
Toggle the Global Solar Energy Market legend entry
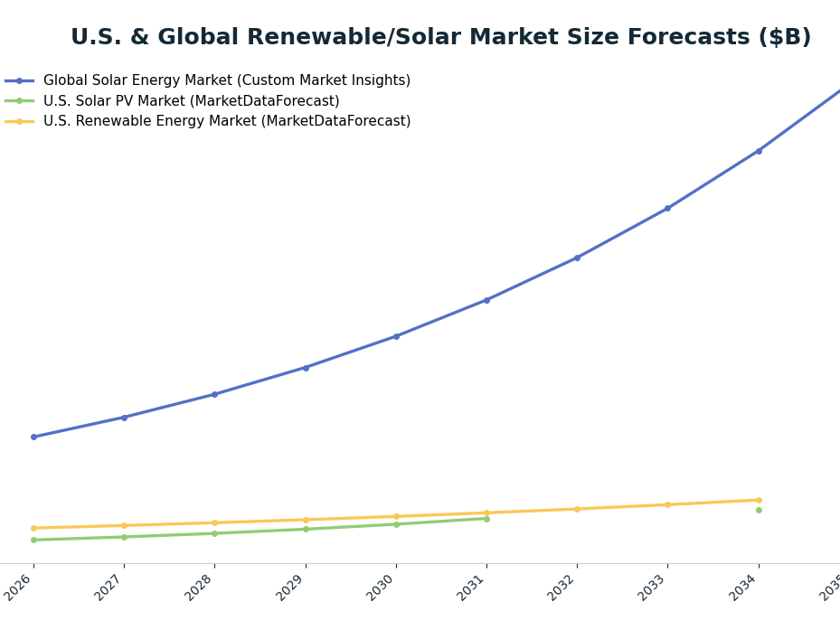pos(207,80)
